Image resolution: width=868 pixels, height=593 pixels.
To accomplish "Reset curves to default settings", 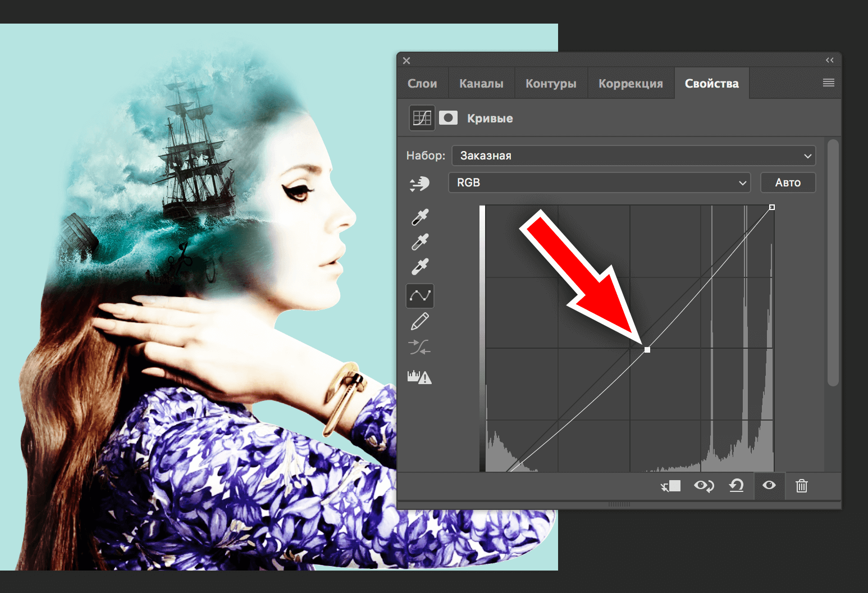I will tap(736, 486).
